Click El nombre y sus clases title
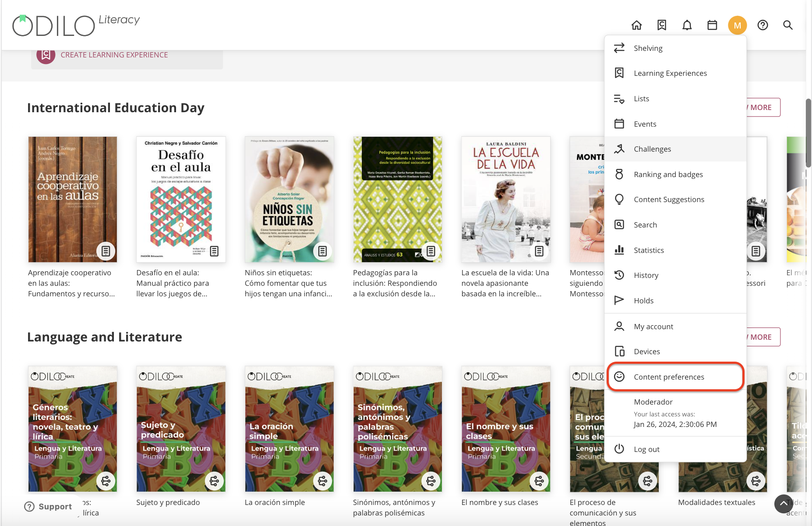 click(500, 502)
